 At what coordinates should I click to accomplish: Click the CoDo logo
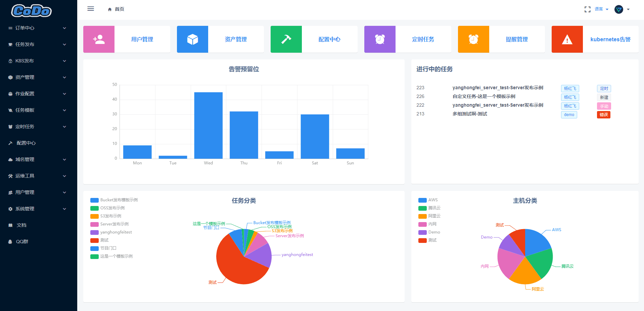tap(31, 11)
